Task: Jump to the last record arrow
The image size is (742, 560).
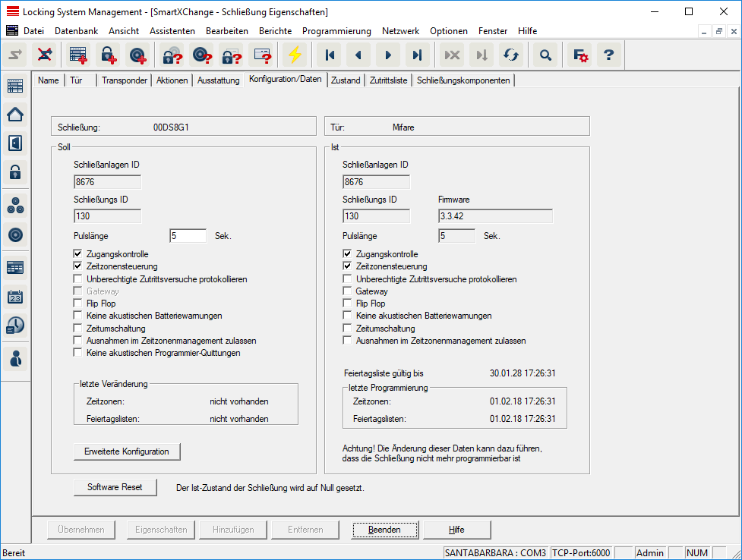Action: pos(417,55)
